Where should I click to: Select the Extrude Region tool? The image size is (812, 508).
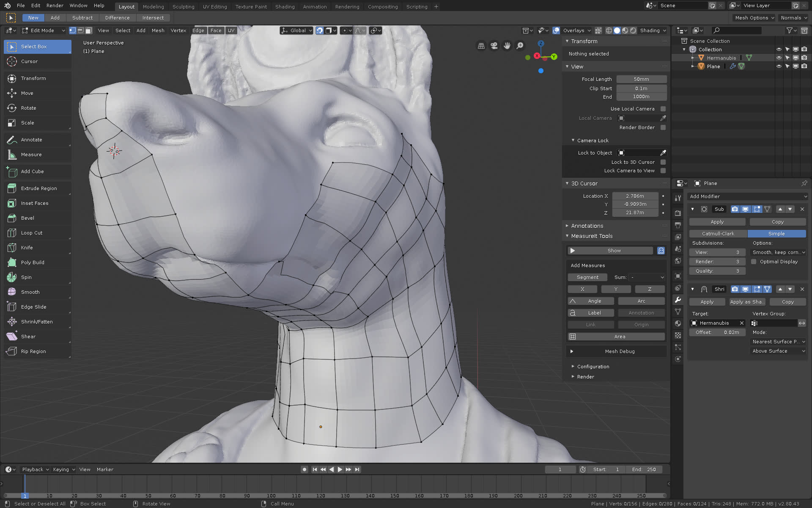click(x=38, y=188)
